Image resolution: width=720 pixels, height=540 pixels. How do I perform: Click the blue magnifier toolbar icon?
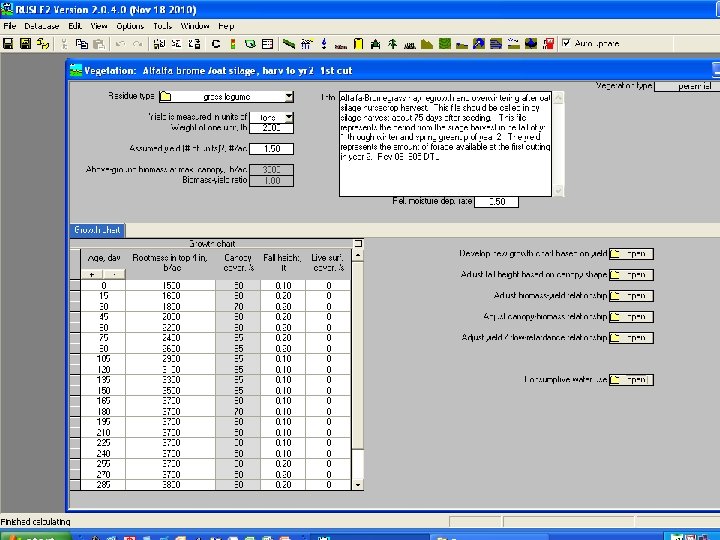[479, 44]
